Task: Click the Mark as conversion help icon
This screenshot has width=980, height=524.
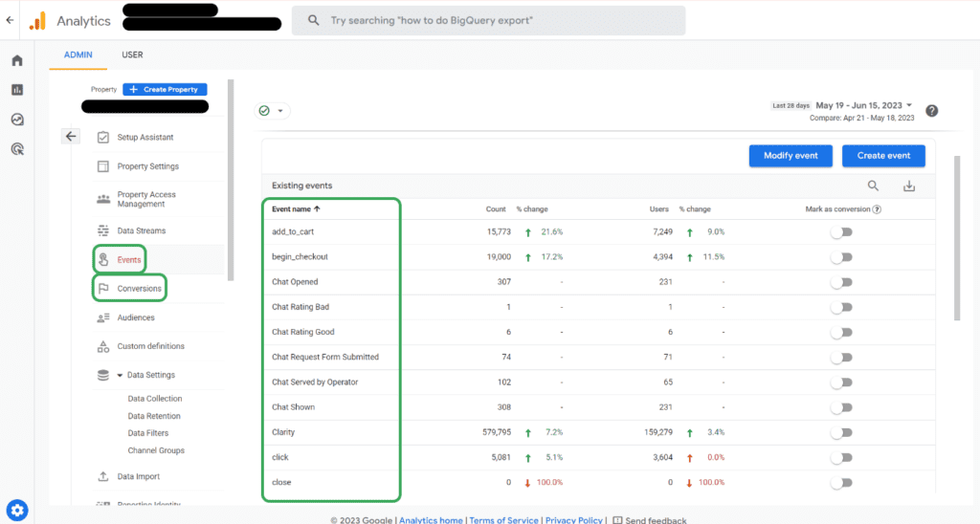Action: point(877,209)
